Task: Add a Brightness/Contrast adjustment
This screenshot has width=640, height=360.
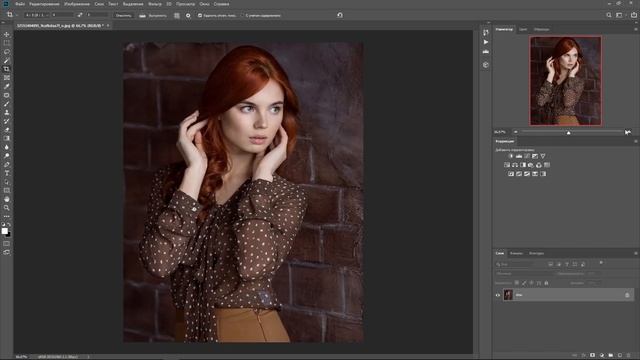Action: 511,156
